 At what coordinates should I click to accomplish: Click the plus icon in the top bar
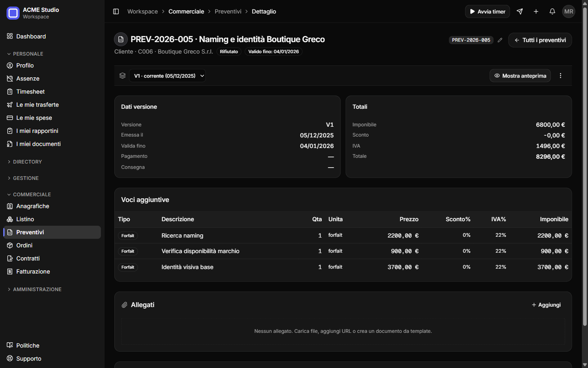click(536, 11)
